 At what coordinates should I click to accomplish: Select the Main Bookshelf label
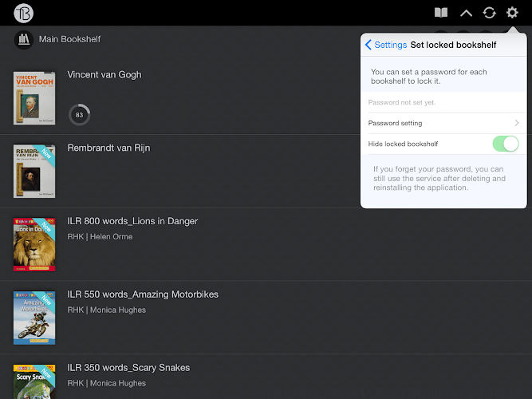pos(69,39)
